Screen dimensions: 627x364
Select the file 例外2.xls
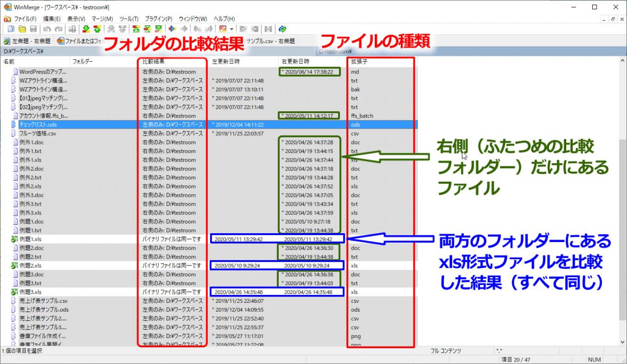30,186
